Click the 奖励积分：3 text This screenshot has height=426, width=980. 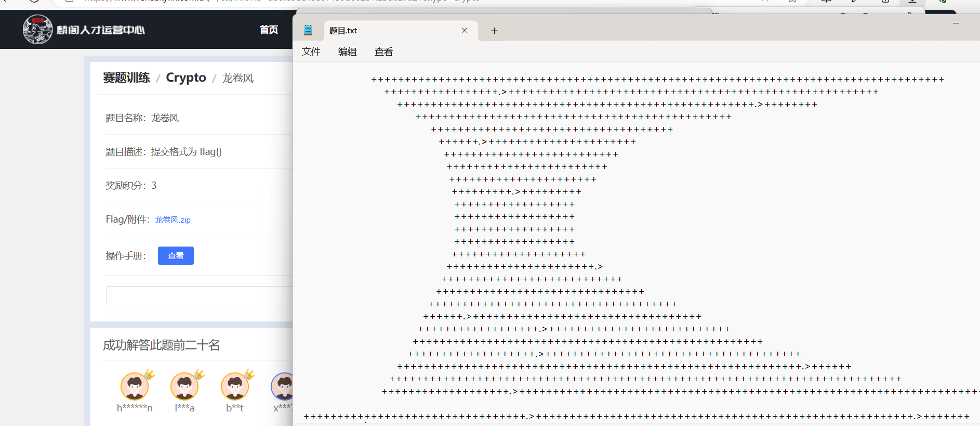tap(131, 185)
